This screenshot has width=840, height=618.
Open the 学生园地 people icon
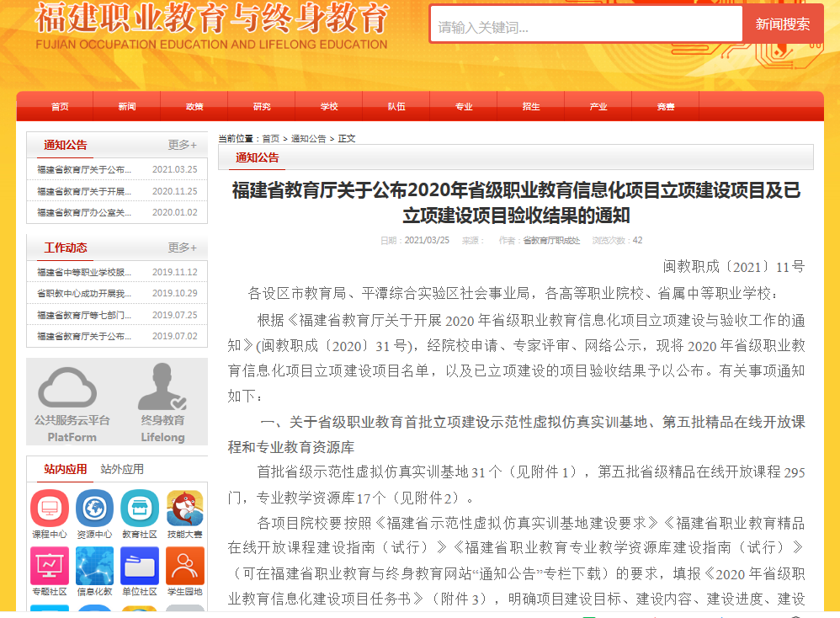pos(185,566)
